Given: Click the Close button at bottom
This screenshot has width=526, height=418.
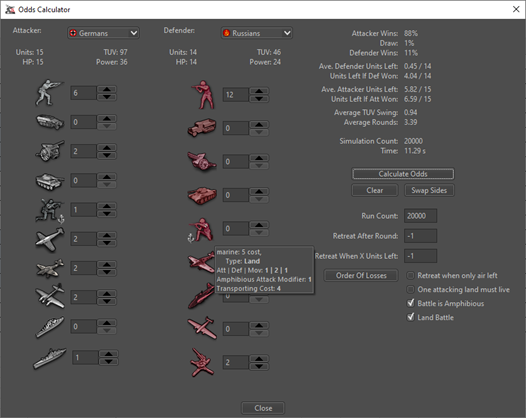Looking at the screenshot, I should [263, 408].
